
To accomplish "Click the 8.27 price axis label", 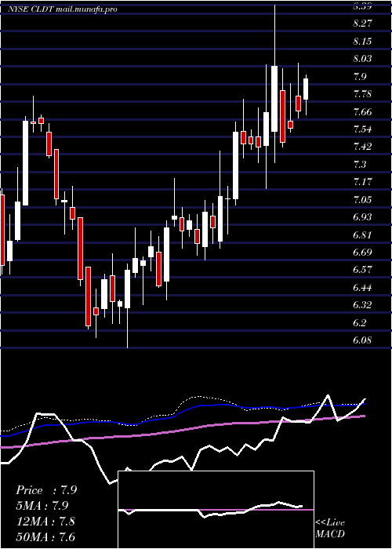I will coord(362,24).
